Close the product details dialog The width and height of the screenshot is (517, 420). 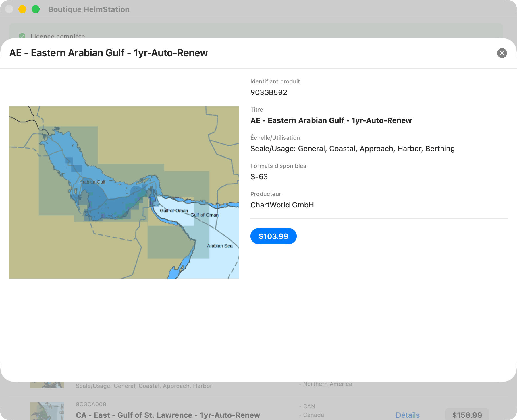click(502, 53)
